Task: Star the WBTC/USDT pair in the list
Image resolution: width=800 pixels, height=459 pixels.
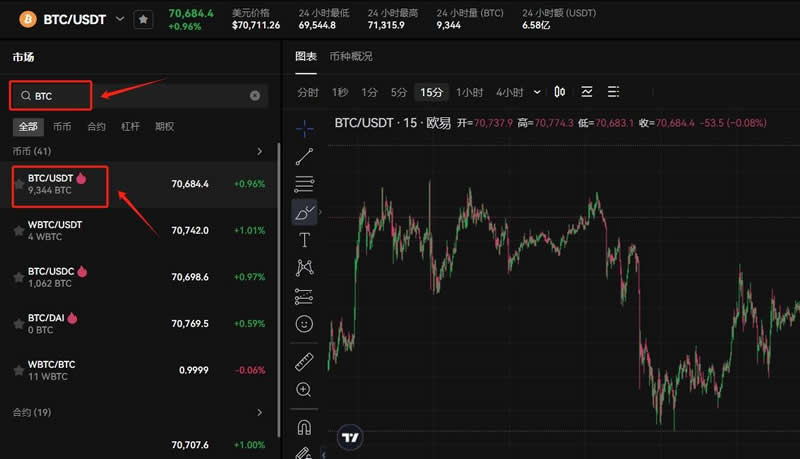Action: (x=19, y=231)
